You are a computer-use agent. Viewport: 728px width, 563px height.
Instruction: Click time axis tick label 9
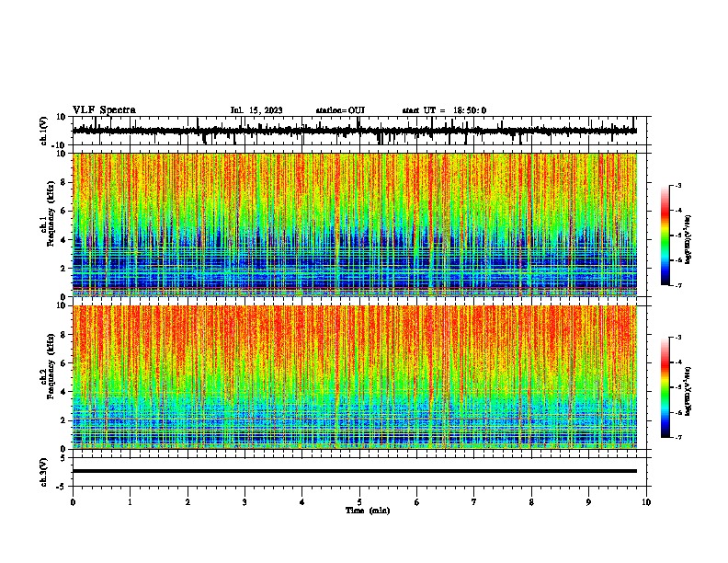tap(588, 502)
